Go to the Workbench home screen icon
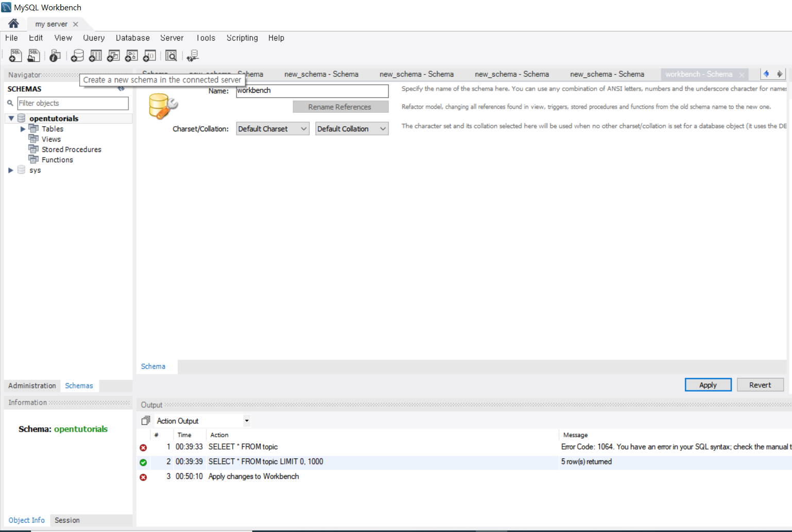Viewport: 792px width, 532px height. coord(13,24)
